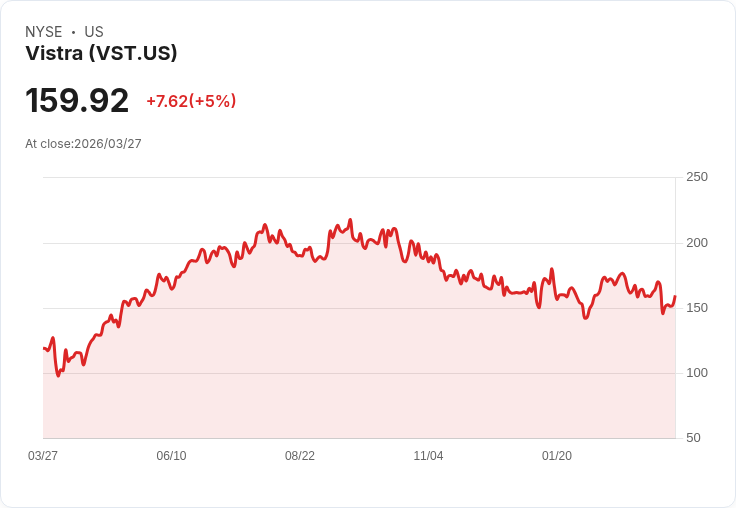Click the 159.92 closing price
Viewport: 736px width, 508px height.
(77, 101)
